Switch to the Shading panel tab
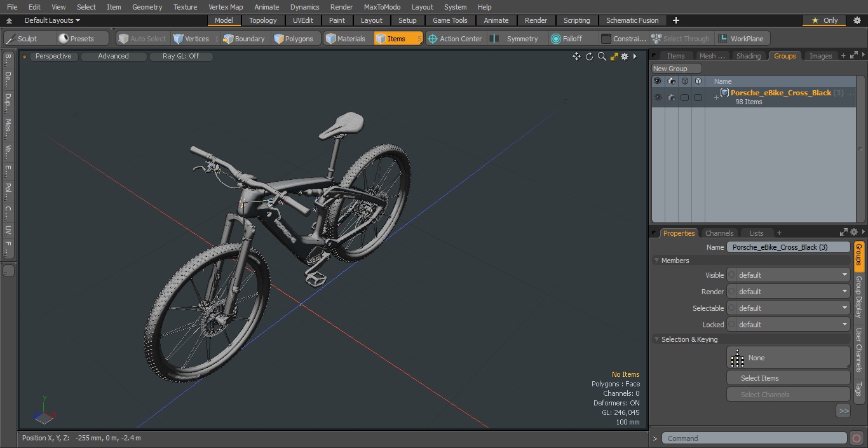This screenshot has width=868, height=448. coord(748,56)
